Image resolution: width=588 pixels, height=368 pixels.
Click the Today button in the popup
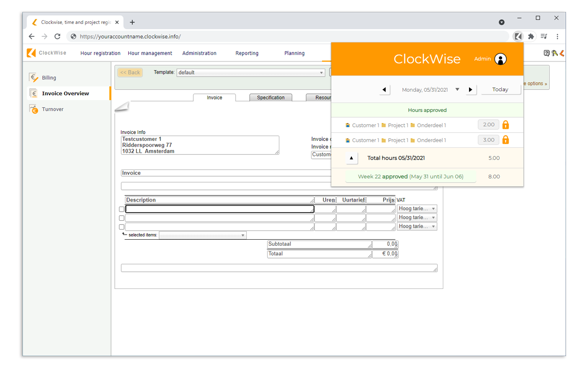tap(500, 89)
